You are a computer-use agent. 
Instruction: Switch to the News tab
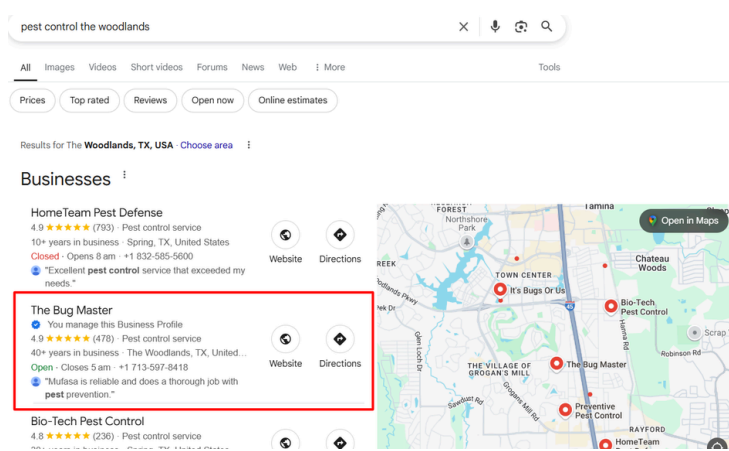coord(253,67)
